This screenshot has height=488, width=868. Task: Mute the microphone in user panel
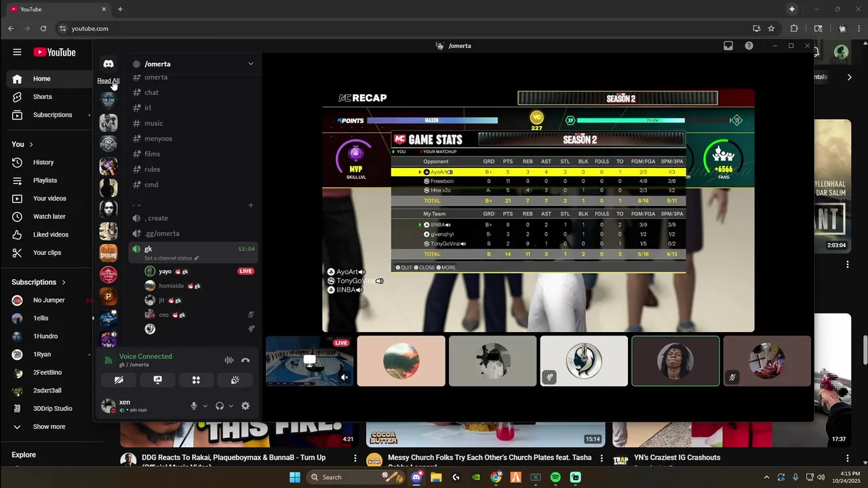tap(194, 406)
